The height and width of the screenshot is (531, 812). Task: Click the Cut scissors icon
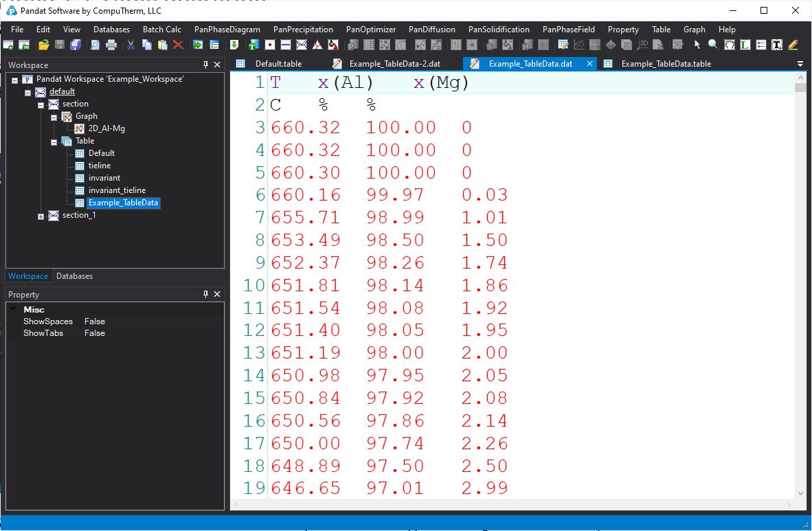pyautogui.click(x=130, y=45)
